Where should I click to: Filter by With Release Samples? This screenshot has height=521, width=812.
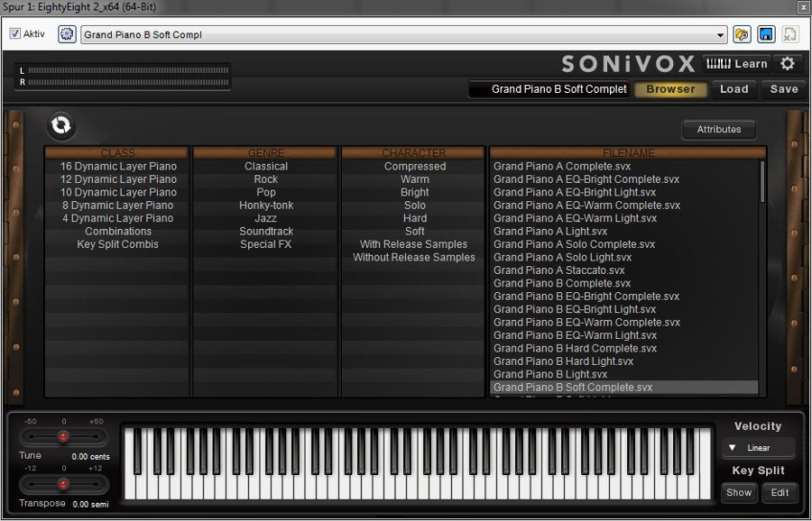(414, 244)
